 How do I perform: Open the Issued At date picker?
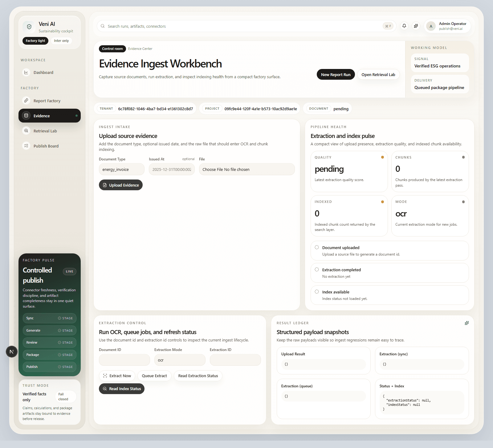[x=172, y=169]
